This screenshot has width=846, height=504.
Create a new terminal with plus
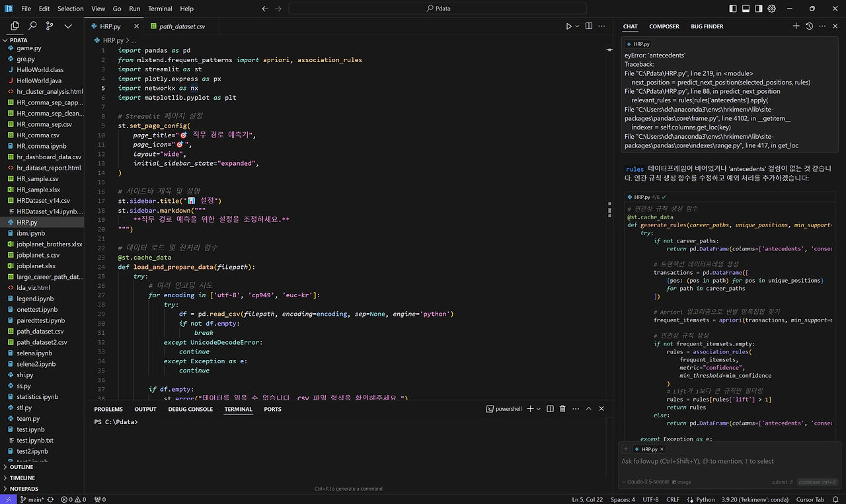(x=531, y=410)
